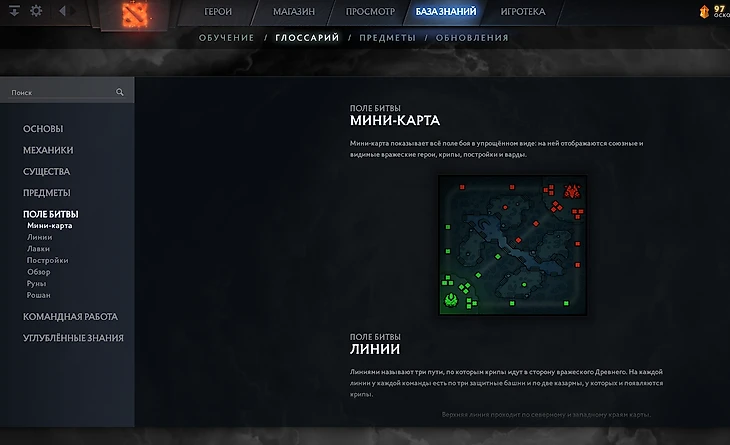Go forward with the right arrow icon

pos(73,11)
